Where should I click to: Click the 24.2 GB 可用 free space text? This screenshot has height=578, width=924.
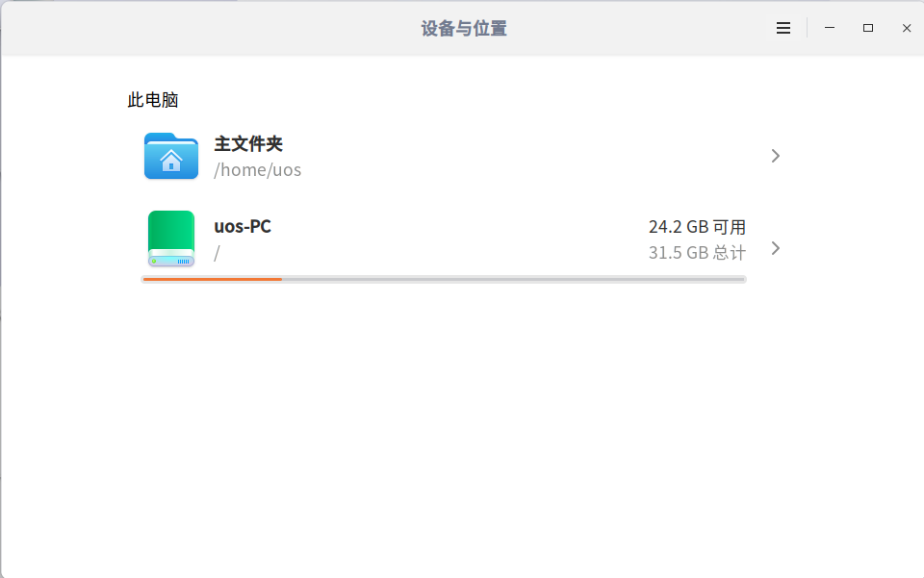pos(697,227)
